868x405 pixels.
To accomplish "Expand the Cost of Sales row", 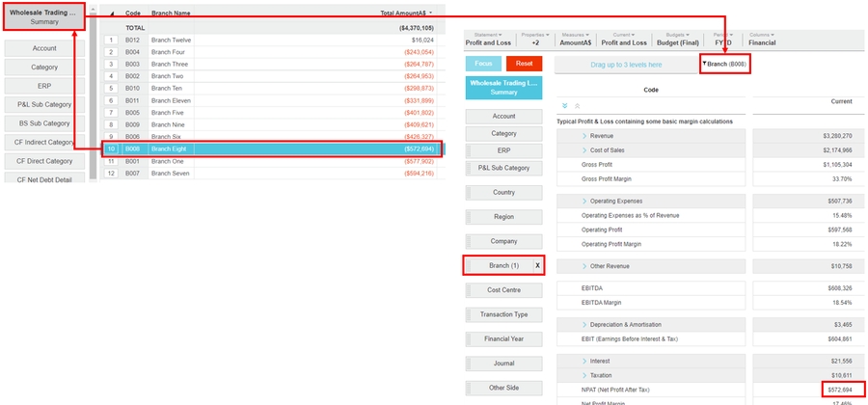I will point(584,150).
